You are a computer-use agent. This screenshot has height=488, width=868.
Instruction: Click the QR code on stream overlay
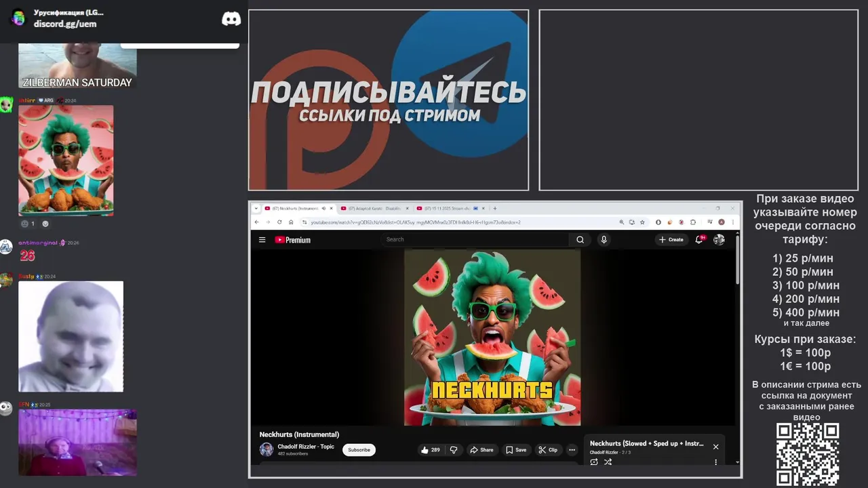808,455
